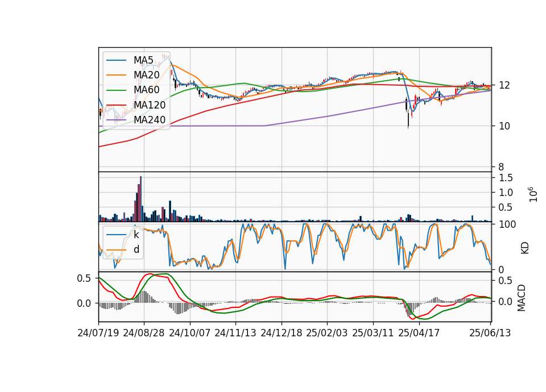Click the 24/08/28 date axis label
This screenshot has width=546, height=392.
(x=144, y=333)
